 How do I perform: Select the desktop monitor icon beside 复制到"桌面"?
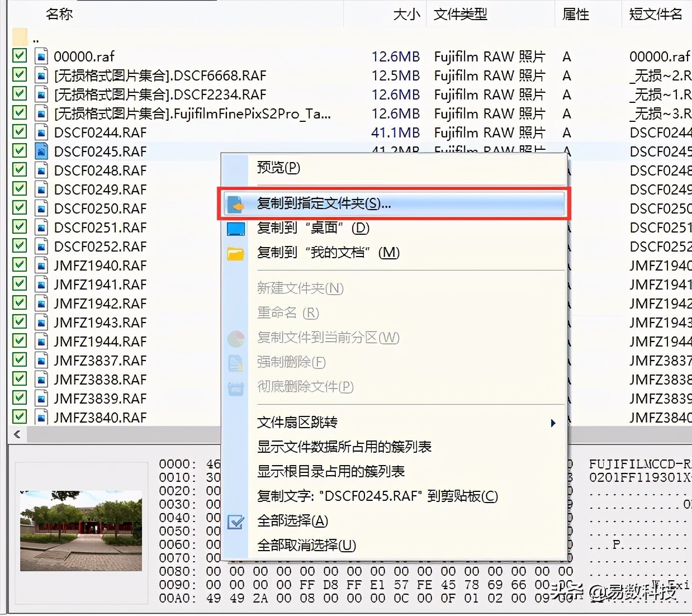[236, 228]
